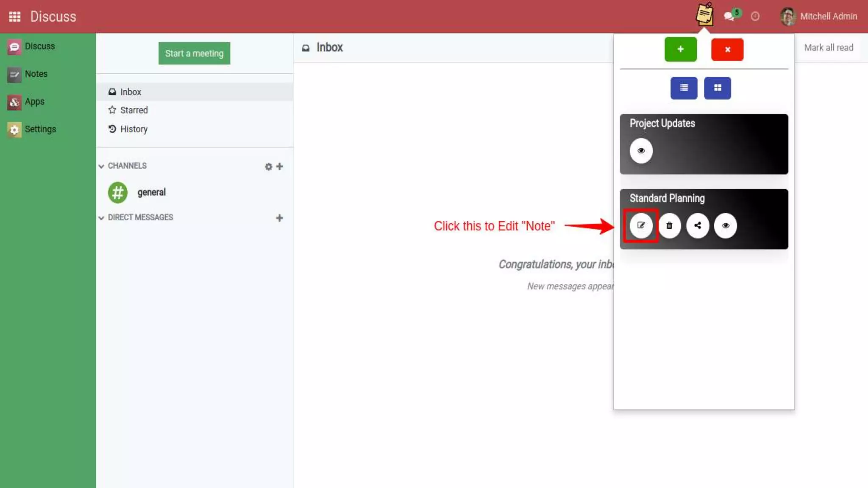Switch notes to grid view
The height and width of the screenshot is (488, 868).
717,88
